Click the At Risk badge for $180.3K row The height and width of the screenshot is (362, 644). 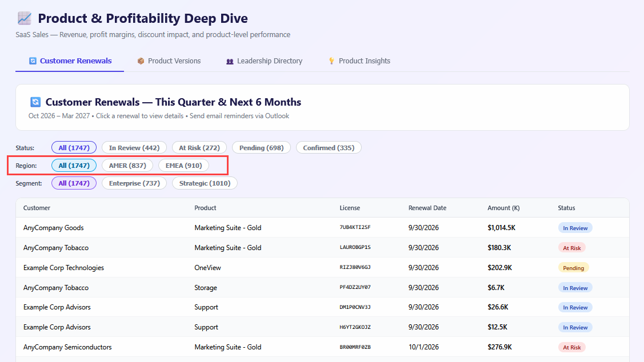click(571, 248)
